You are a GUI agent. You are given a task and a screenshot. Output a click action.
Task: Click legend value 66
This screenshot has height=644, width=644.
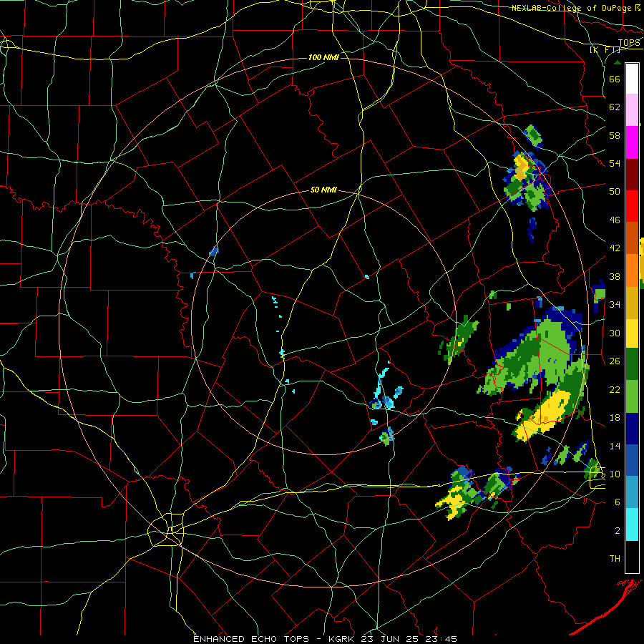[x=615, y=79]
